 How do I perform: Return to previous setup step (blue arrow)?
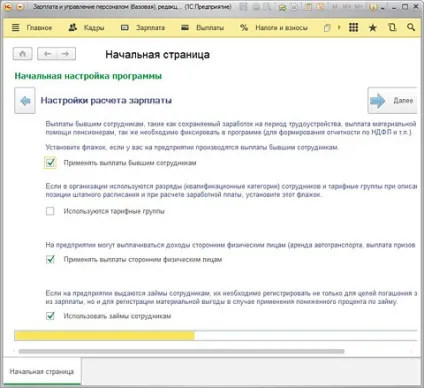point(25,101)
